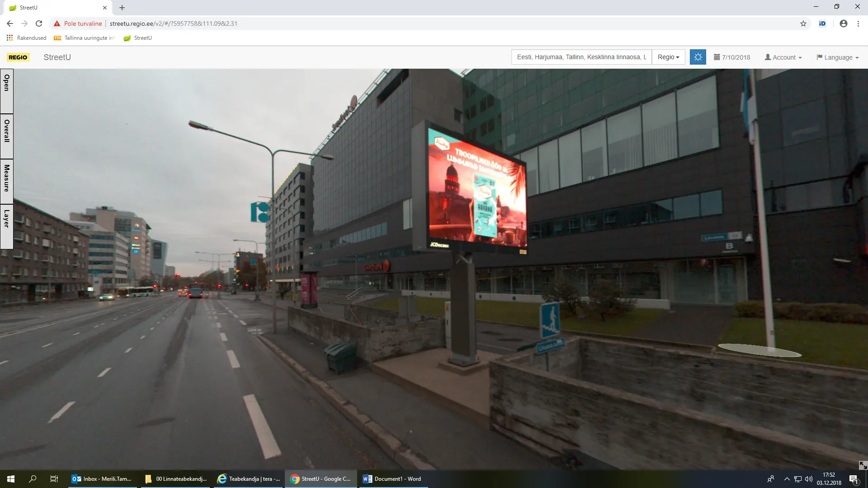868x488 pixels.
Task: Open the Overall side panel tab
Action: pyautogui.click(x=6, y=136)
